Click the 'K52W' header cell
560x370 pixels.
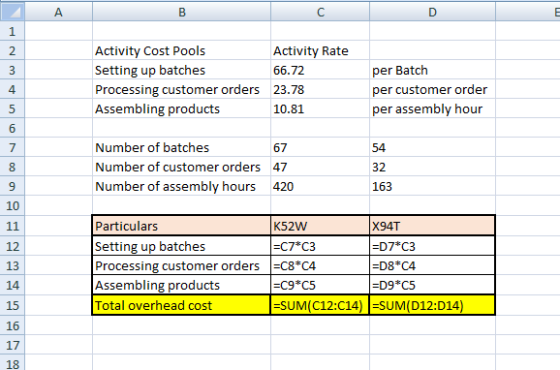click(x=320, y=226)
